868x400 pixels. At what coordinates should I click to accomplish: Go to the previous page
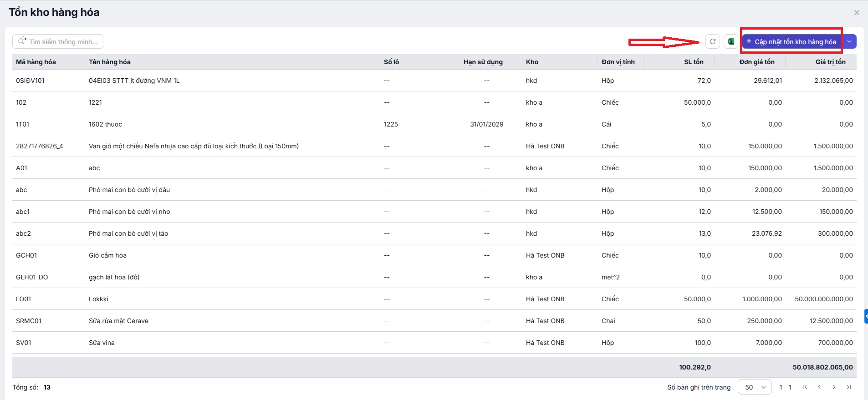[x=819, y=387]
